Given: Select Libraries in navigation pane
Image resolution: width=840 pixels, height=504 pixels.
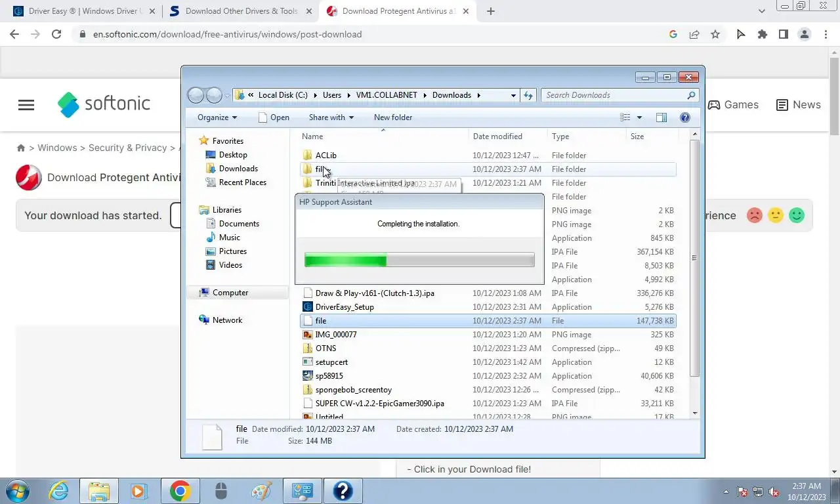Looking at the screenshot, I should [x=227, y=210].
